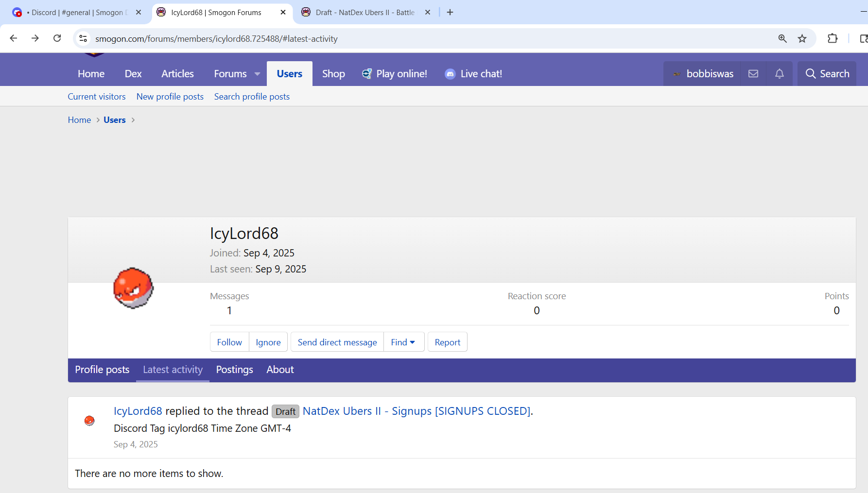Open the bobbiswas account menu

[702, 74]
